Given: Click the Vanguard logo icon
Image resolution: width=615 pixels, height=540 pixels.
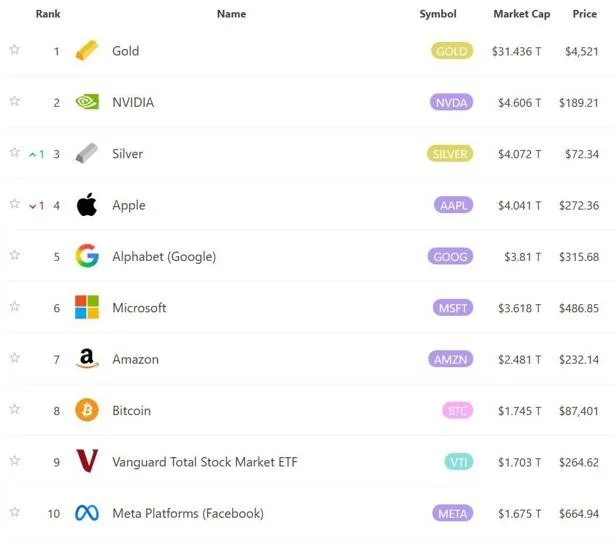Looking at the screenshot, I should click(x=87, y=462).
